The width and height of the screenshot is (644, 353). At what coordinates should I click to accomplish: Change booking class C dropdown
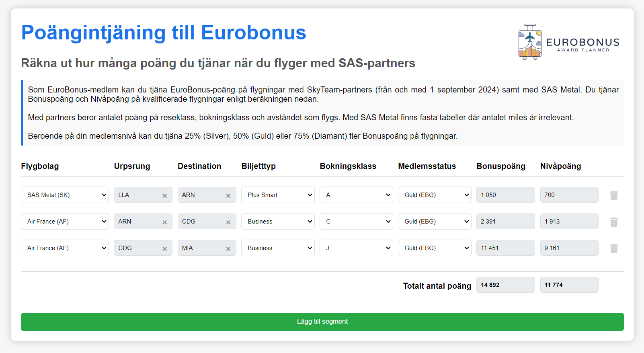(x=356, y=222)
